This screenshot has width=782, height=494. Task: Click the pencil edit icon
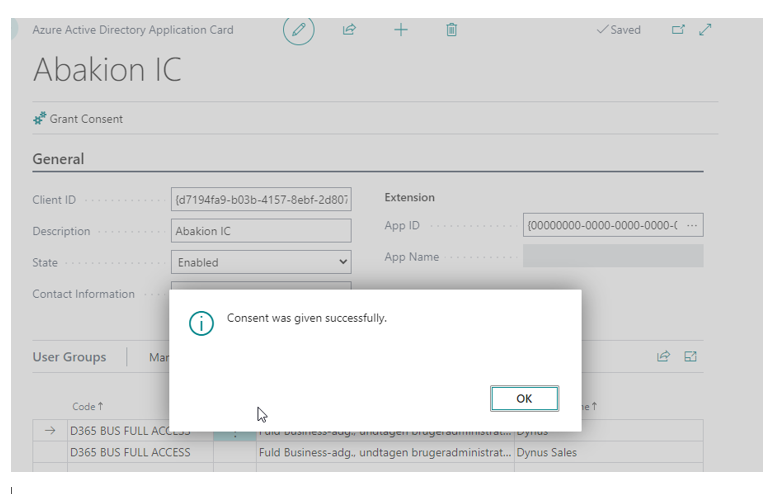pos(299,29)
